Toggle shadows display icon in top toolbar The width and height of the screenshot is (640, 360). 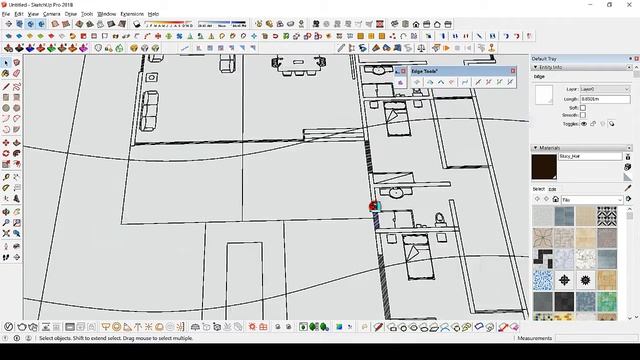coord(137,24)
